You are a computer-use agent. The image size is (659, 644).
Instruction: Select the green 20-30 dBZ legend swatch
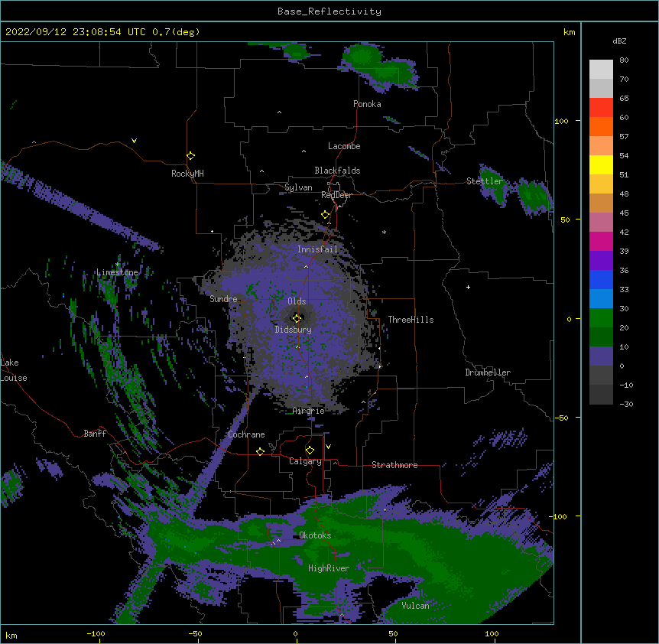(x=601, y=318)
